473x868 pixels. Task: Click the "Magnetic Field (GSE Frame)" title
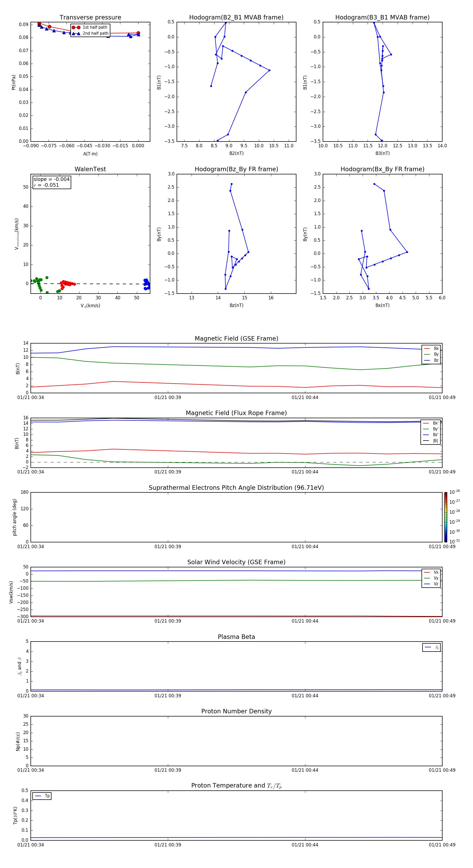pyautogui.click(x=236, y=339)
